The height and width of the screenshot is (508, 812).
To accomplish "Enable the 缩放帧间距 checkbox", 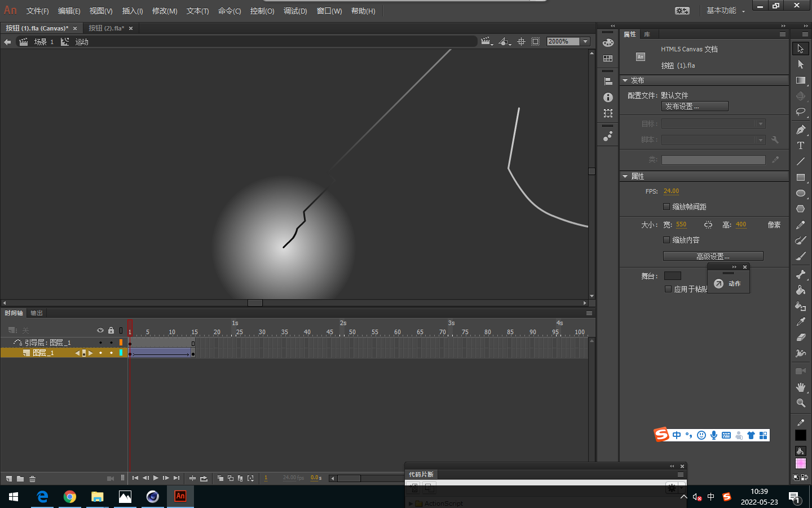I will [667, 207].
